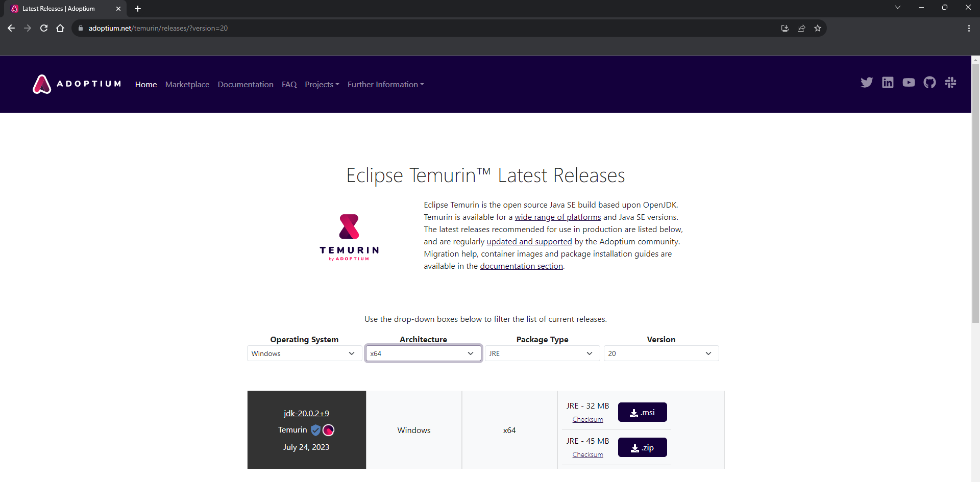980x482 pixels.
Task: Reload the page
Action: (44, 28)
